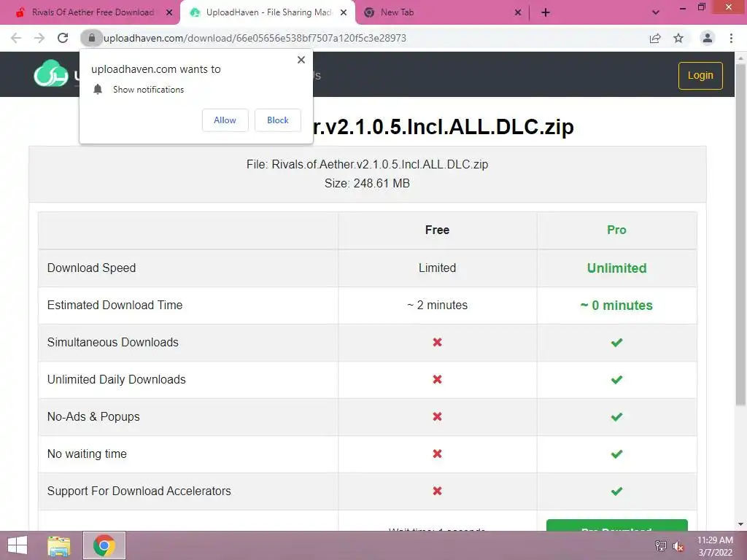Click the Login button
The height and width of the screenshot is (560, 747).
pos(700,75)
